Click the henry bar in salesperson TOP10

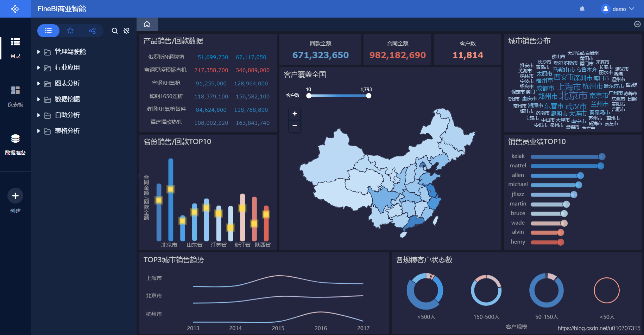click(547, 242)
